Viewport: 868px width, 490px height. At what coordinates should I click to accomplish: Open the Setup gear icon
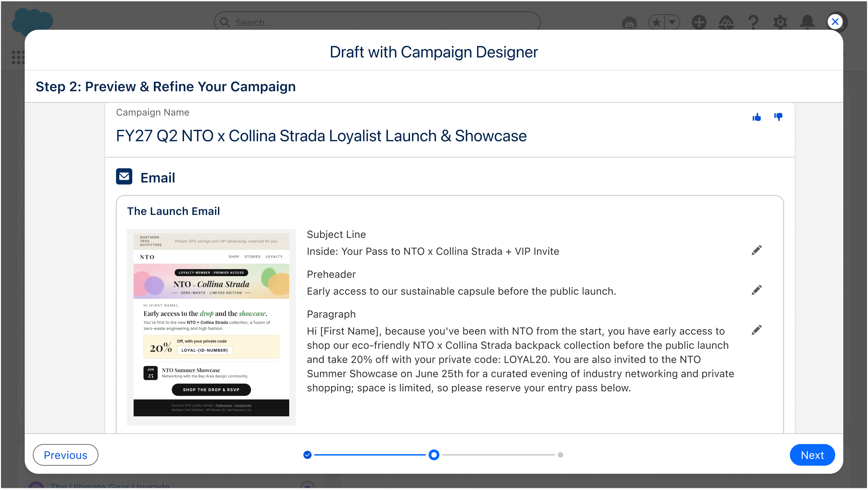pyautogui.click(x=780, y=23)
